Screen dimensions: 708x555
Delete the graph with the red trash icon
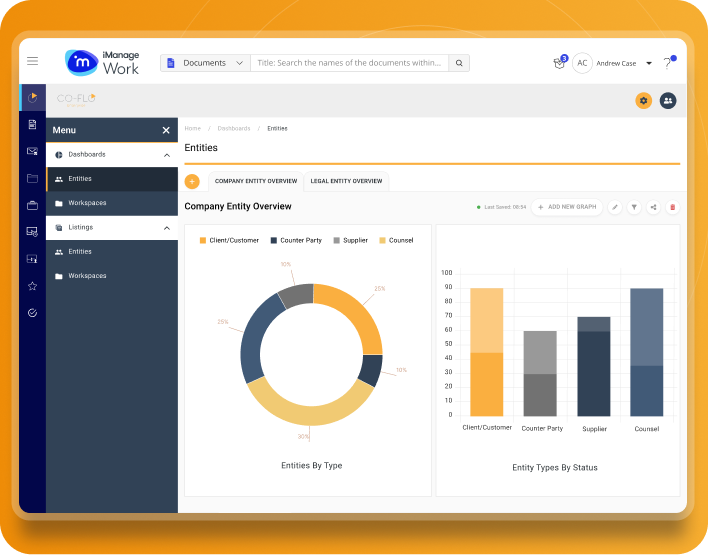(x=672, y=207)
